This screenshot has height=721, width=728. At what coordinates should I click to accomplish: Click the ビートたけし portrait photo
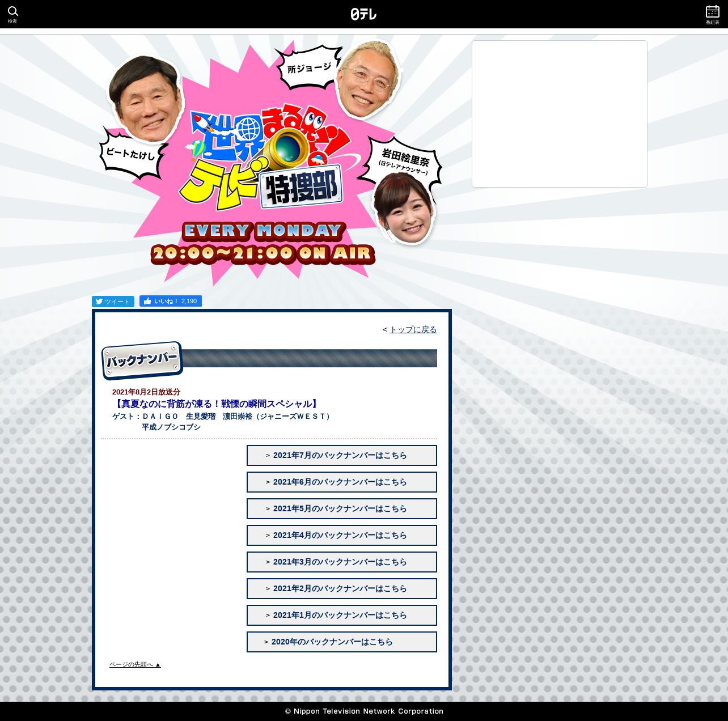(145, 99)
